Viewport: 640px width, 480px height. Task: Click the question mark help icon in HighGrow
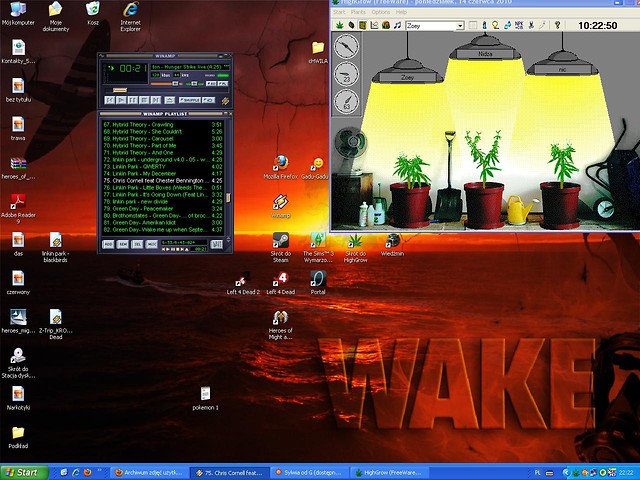558,25
